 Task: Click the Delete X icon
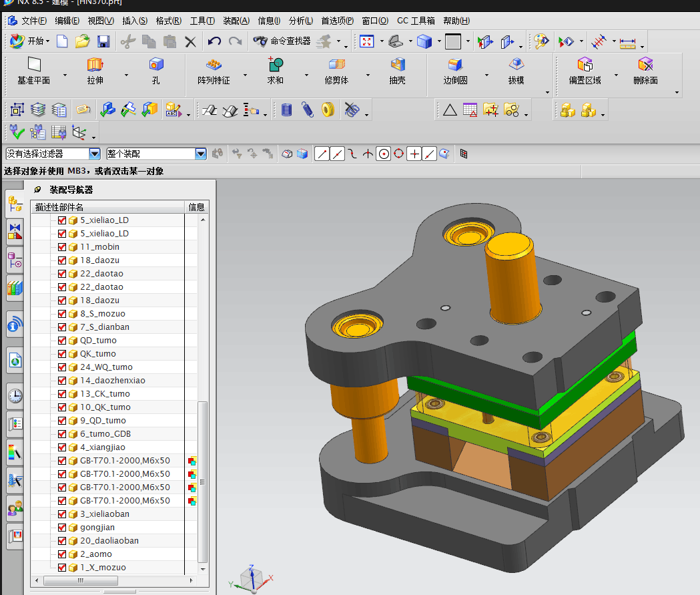pos(191,41)
